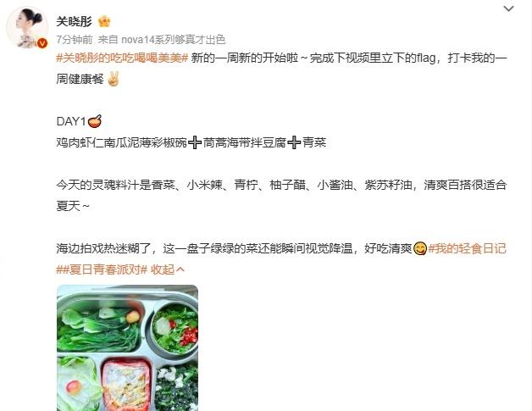
Task: Click the orange verified V badge
Action: 42,43
